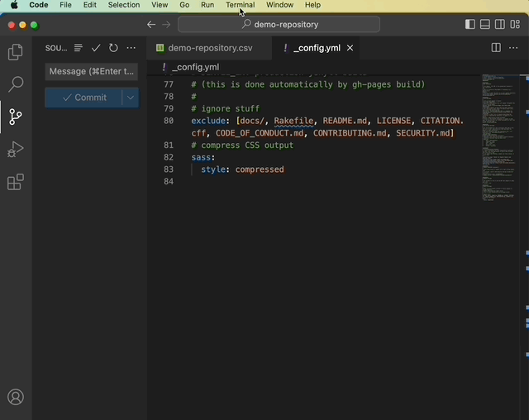The height and width of the screenshot is (420, 529).
Task: Click the commit message input field
Action: 91,71
